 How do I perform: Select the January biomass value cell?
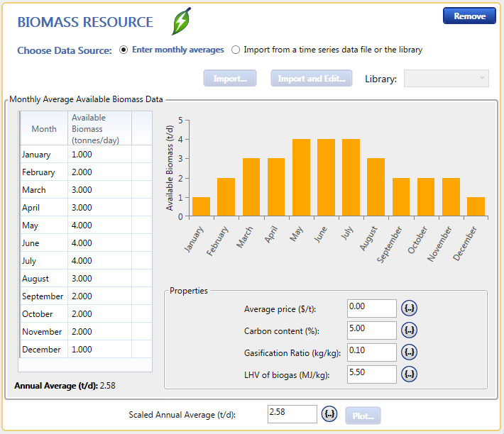(99, 155)
